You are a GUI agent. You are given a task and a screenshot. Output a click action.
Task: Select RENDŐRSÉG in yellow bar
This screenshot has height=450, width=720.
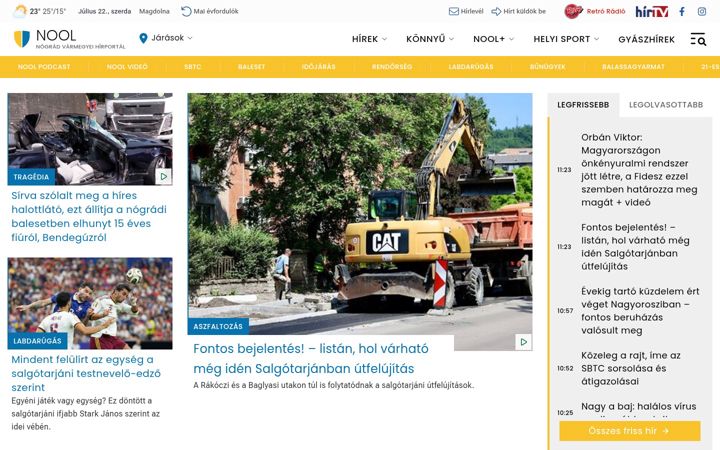[392, 67]
